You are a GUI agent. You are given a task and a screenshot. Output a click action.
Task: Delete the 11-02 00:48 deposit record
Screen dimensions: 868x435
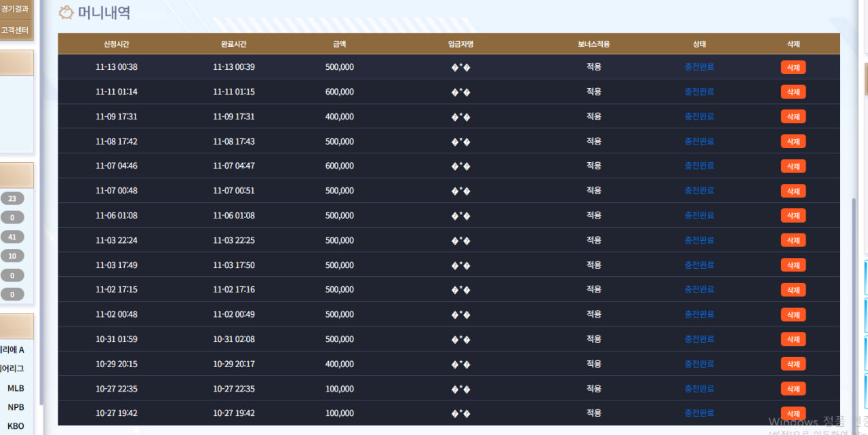[x=793, y=315]
